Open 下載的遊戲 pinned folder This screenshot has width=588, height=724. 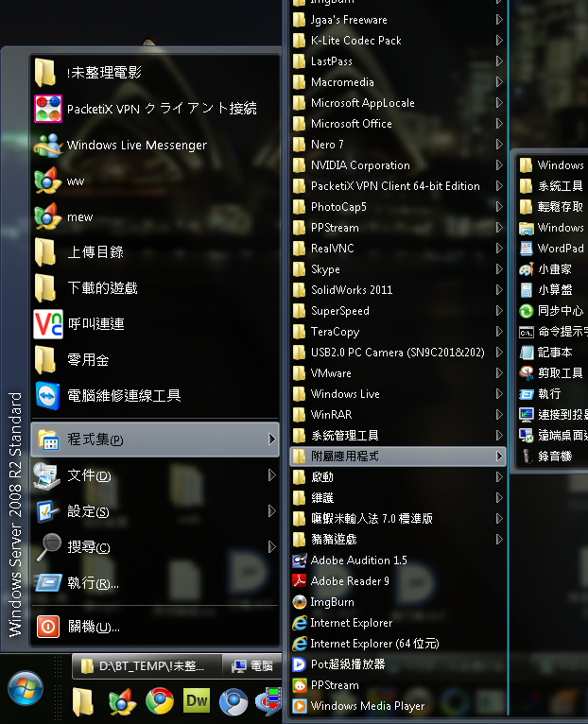pos(155,288)
